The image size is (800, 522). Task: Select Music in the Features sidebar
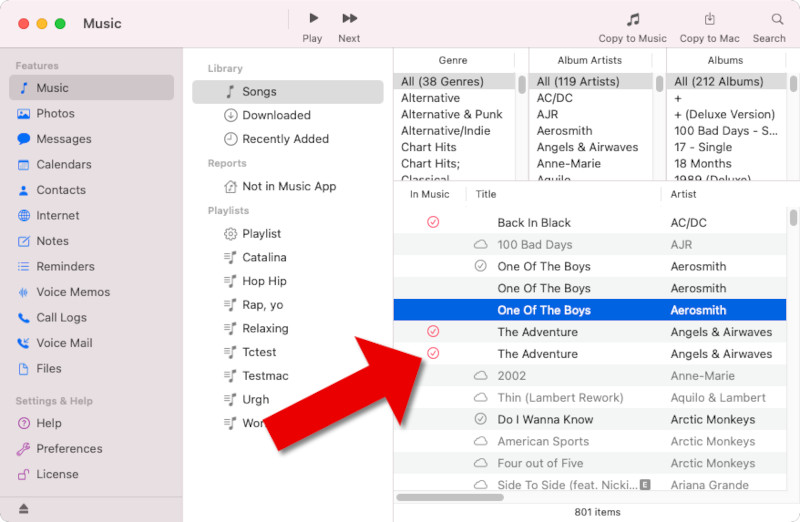tap(91, 88)
